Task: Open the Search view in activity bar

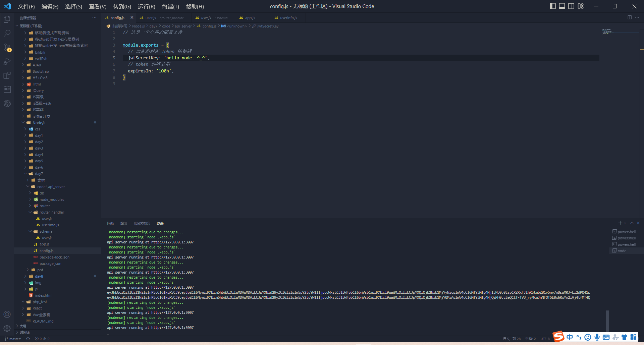Action: click(7, 33)
